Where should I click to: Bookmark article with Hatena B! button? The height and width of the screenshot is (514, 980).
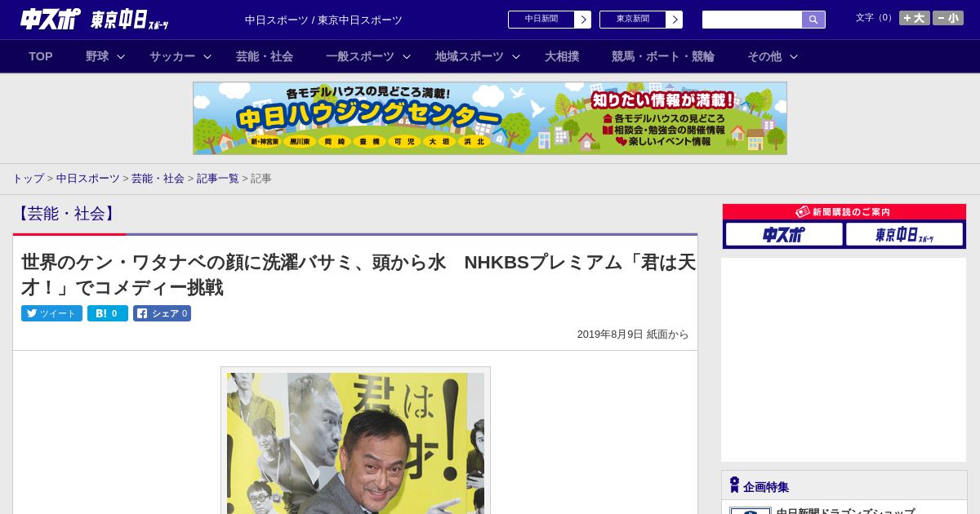click(x=108, y=313)
